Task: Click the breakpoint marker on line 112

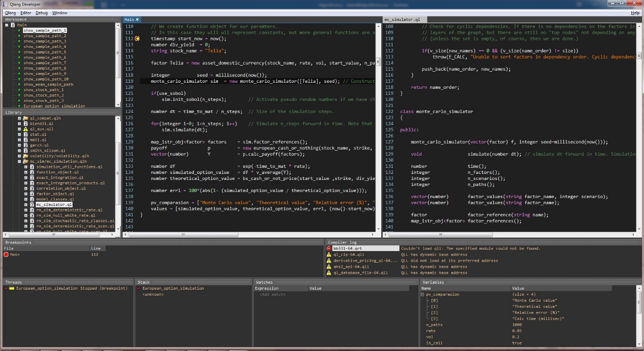Action: coord(138,39)
